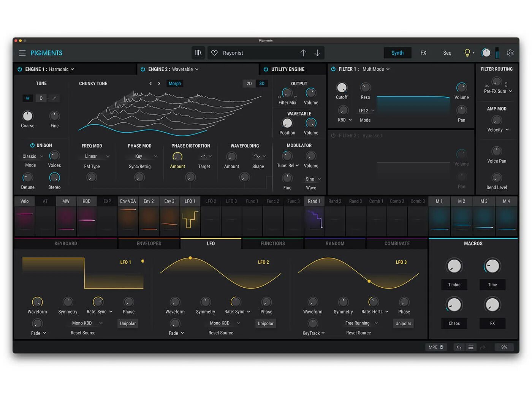This screenshot has width=532, height=399.
Task: Load previous preset with up arrow
Action: pyautogui.click(x=303, y=53)
